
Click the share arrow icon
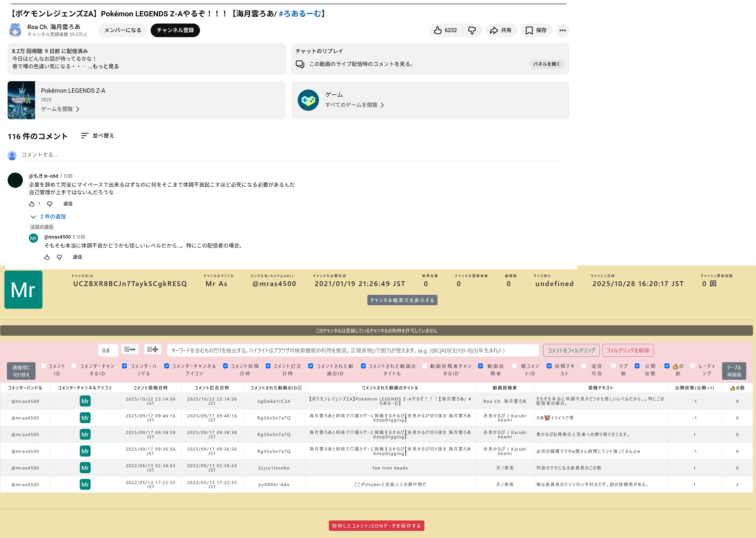coord(494,30)
